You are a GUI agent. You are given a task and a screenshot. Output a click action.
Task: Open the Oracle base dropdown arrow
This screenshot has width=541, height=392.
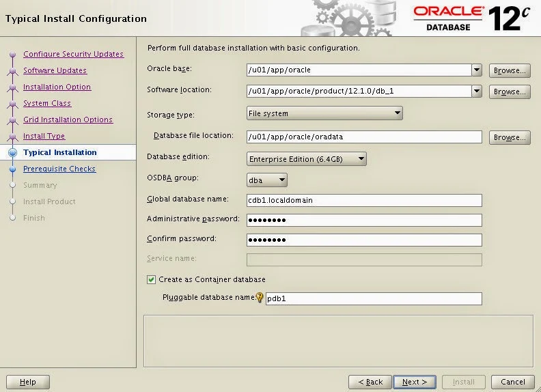[x=477, y=70]
